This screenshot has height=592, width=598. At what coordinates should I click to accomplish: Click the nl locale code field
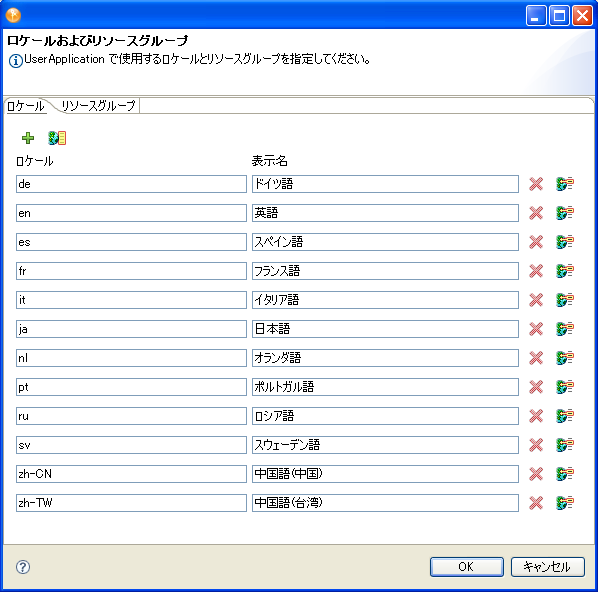(131, 358)
